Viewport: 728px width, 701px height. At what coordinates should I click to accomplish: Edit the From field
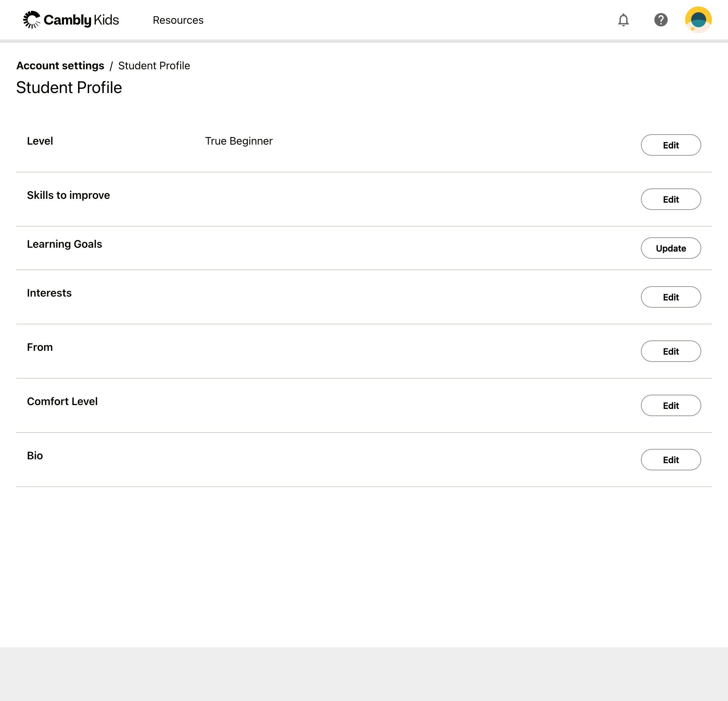670,351
